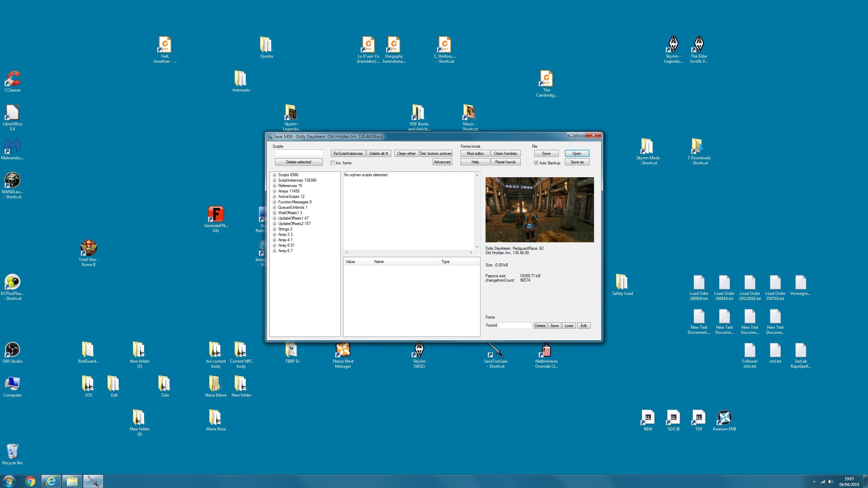Expand the Arrays 11458 tree node
The image size is (868, 488).
pos(275,191)
